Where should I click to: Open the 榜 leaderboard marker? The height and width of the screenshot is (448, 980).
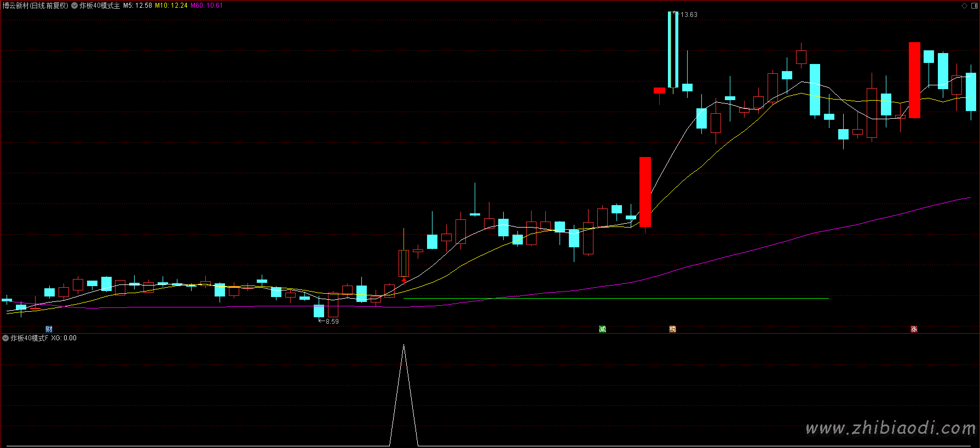pos(672,329)
